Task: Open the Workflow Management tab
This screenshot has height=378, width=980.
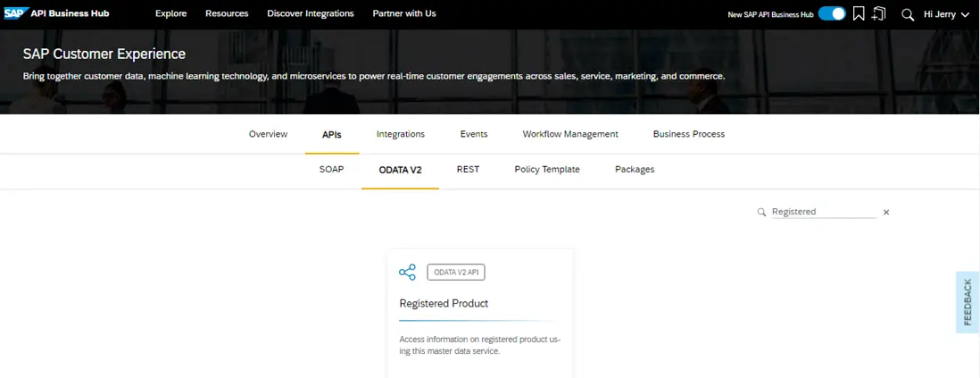Action: 570,134
